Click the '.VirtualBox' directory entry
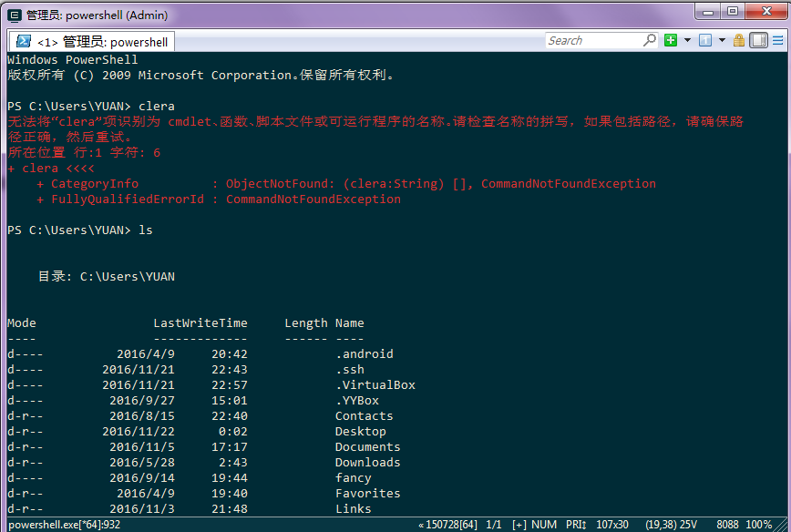791x532 pixels. click(x=375, y=385)
